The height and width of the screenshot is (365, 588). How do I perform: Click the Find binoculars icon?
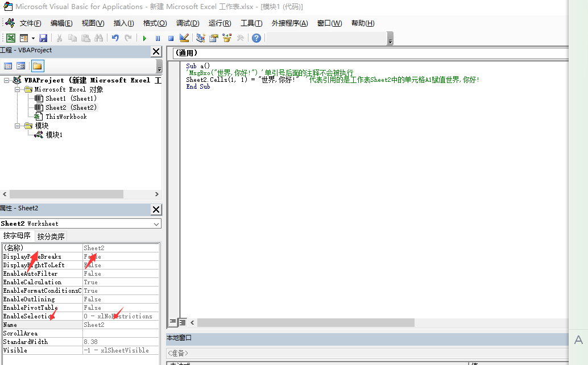(x=98, y=38)
